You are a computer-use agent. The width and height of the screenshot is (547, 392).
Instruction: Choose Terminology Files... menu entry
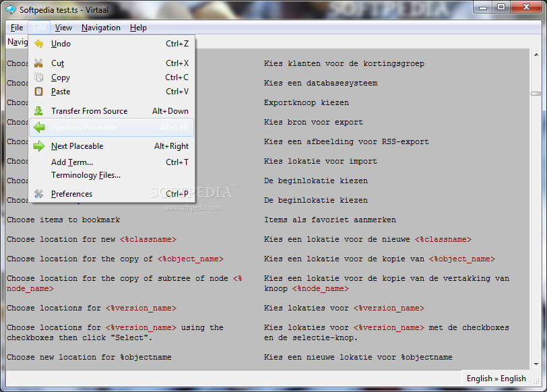point(112,175)
